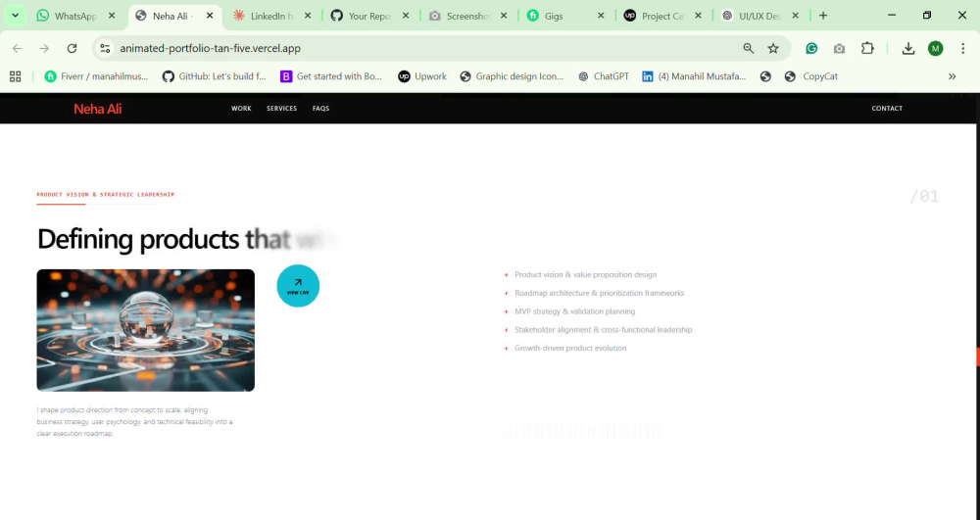
Task: Close the UI/UX Des tab
Action: click(796, 17)
